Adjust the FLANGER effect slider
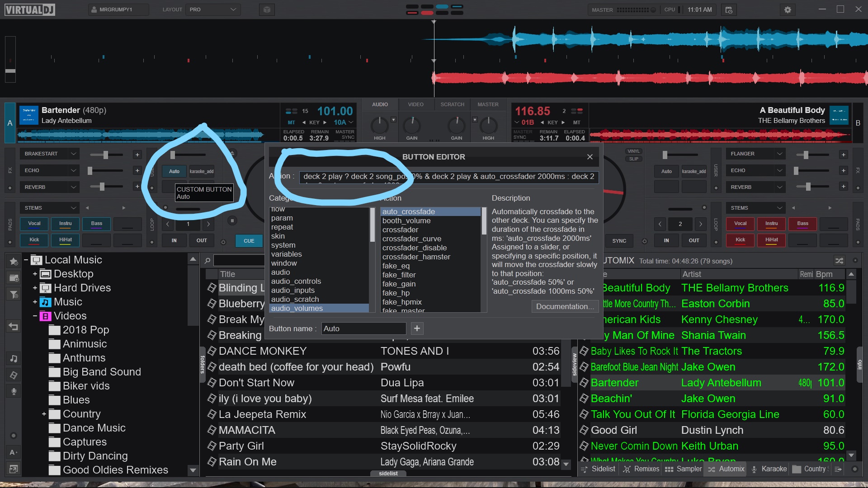Screen dimensions: 868x488 click(x=812, y=155)
